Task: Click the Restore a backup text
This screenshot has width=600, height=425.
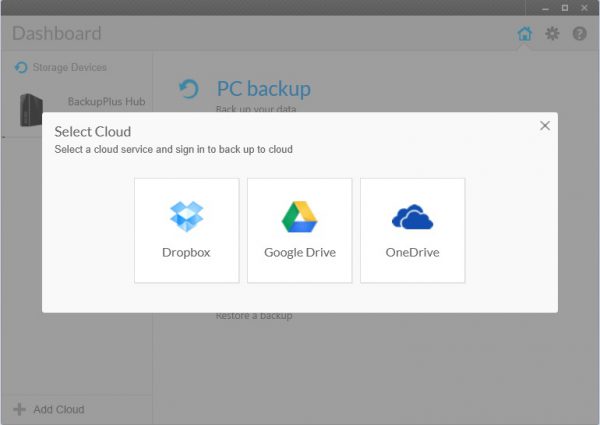Action: click(x=254, y=316)
